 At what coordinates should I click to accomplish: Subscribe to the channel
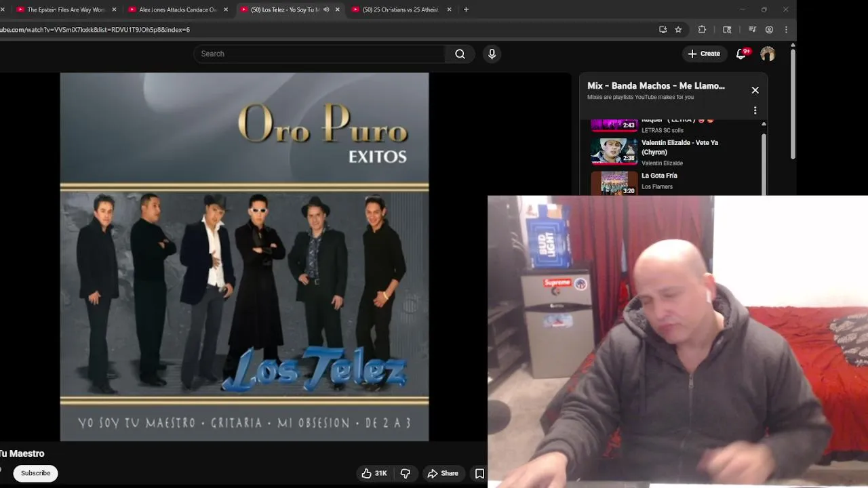(35, 473)
